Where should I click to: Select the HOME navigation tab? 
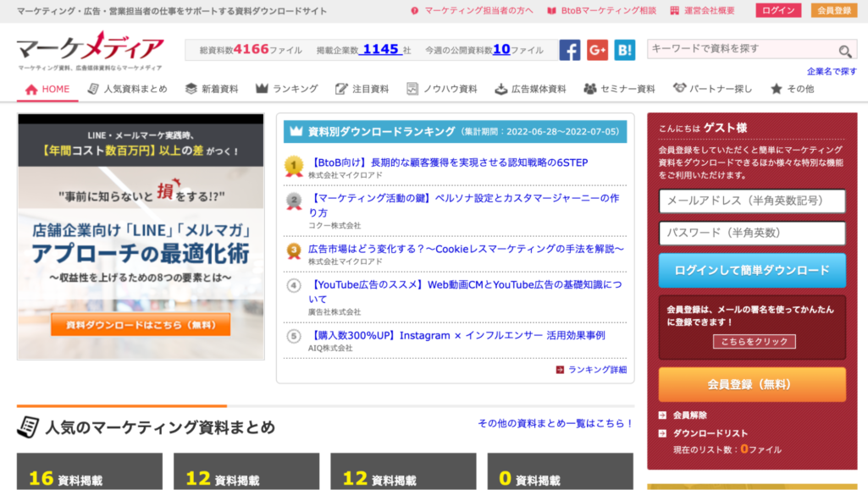[x=47, y=88]
